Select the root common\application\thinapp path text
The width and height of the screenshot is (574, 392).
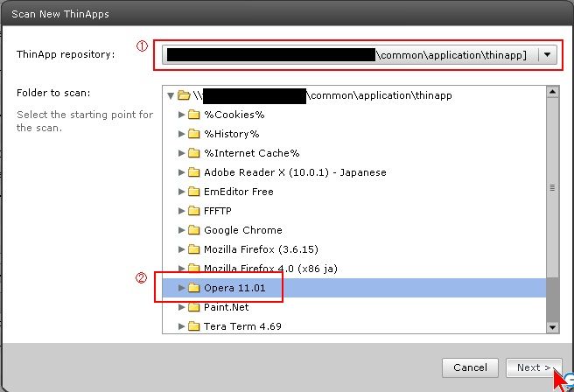tap(380, 95)
